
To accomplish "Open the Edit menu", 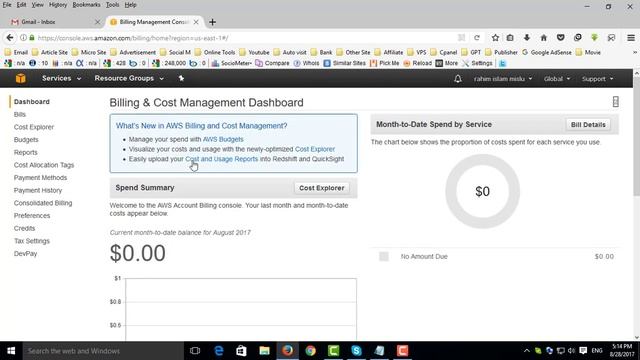I will point(21,5).
